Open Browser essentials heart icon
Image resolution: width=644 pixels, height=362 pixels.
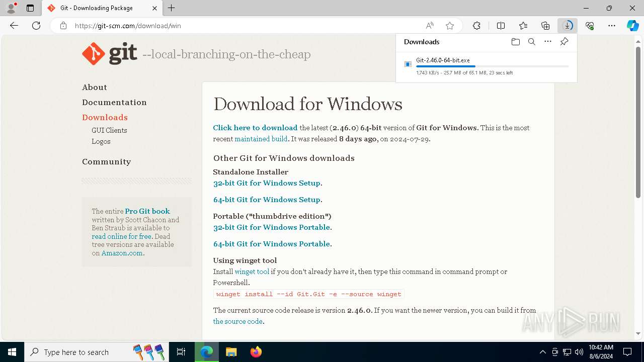pos(590,26)
